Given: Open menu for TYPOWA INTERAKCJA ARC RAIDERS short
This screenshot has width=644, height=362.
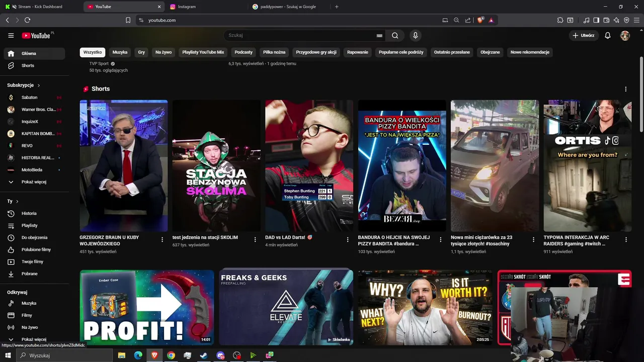Looking at the screenshot, I should [x=626, y=240].
